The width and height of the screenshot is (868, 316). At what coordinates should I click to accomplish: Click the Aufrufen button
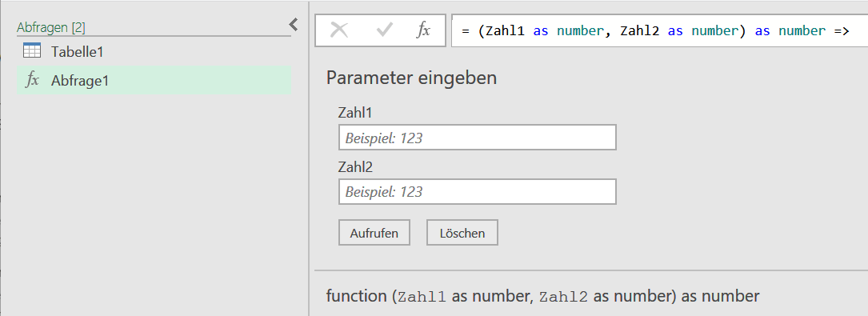click(374, 233)
